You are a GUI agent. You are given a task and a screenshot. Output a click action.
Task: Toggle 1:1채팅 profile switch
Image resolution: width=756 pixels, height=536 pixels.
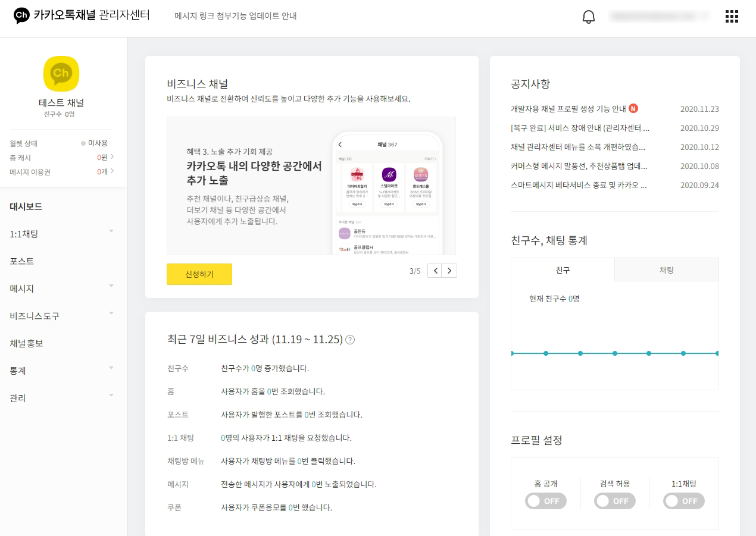(684, 501)
